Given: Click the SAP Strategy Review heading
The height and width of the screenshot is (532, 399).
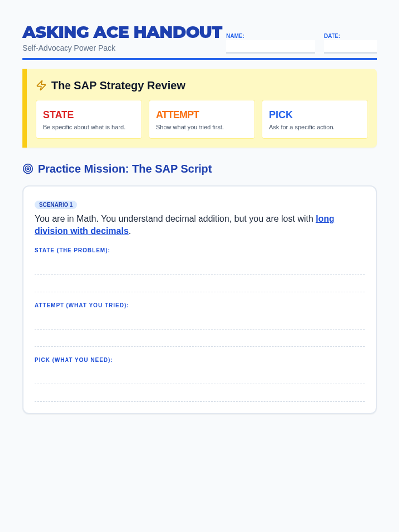Looking at the screenshot, I should [118, 85].
